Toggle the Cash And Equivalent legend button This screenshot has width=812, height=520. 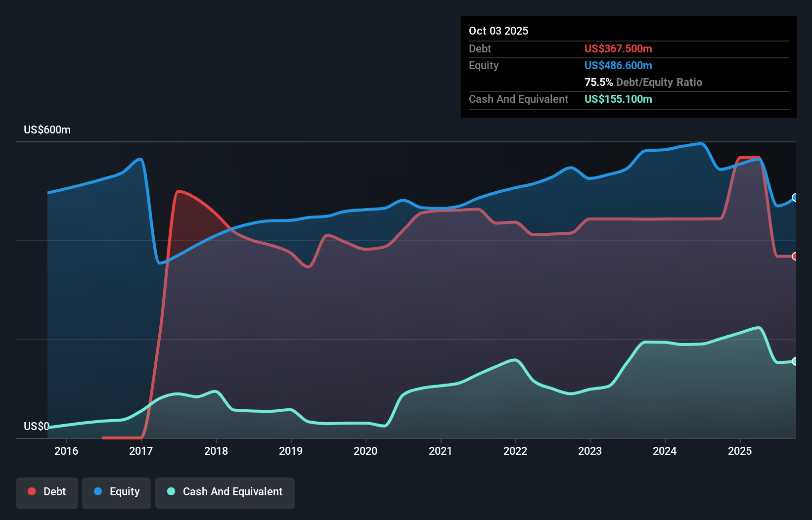(x=225, y=493)
